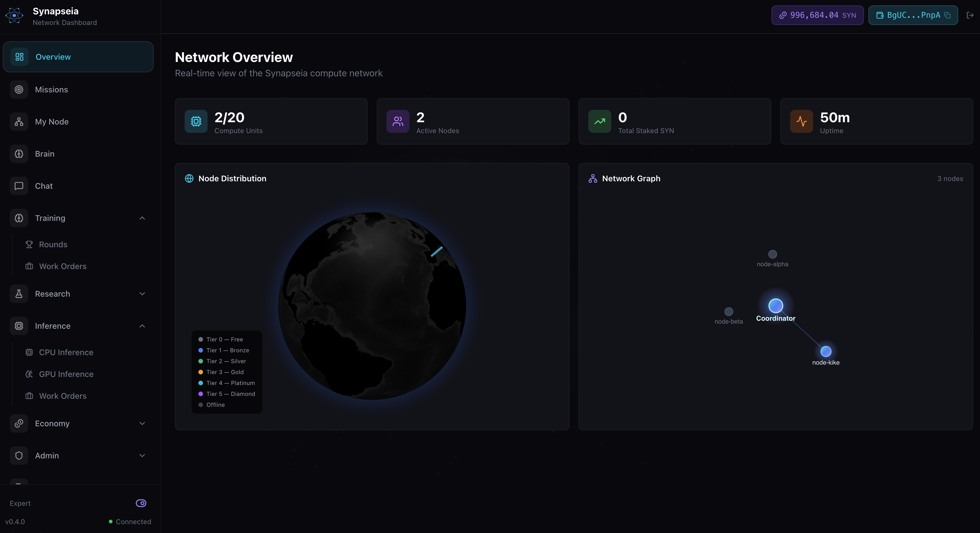Screen dimensions: 980x533
Task: Click the Offline legend entry
Action: click(x=212, y=405)
